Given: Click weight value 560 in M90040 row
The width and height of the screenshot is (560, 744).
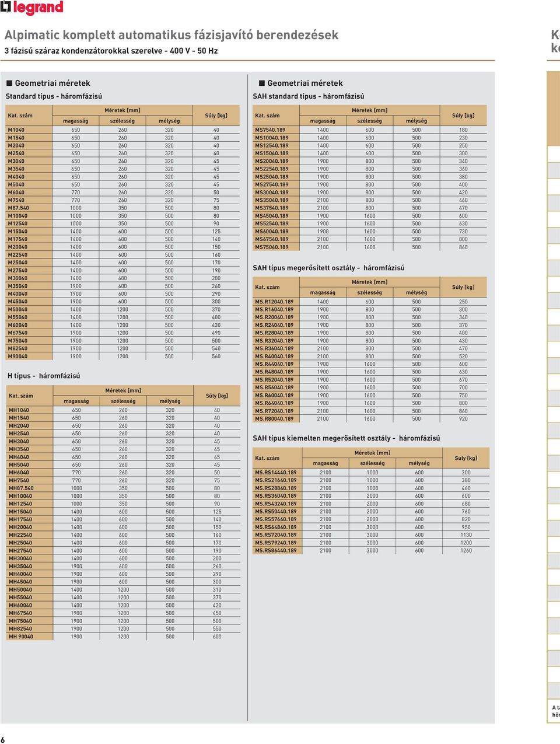Looking at the screenshot, I should click(x=216, y=357).
